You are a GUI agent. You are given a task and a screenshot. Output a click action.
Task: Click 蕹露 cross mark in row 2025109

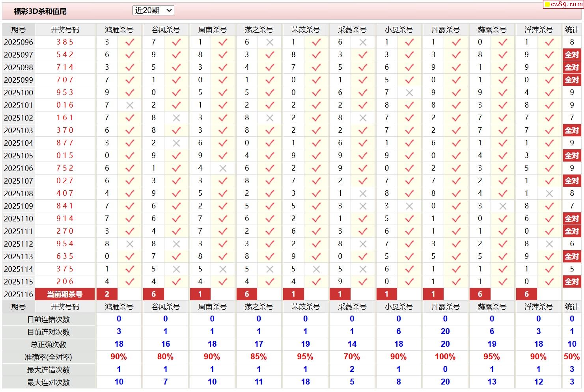click(x=503, y=206)
